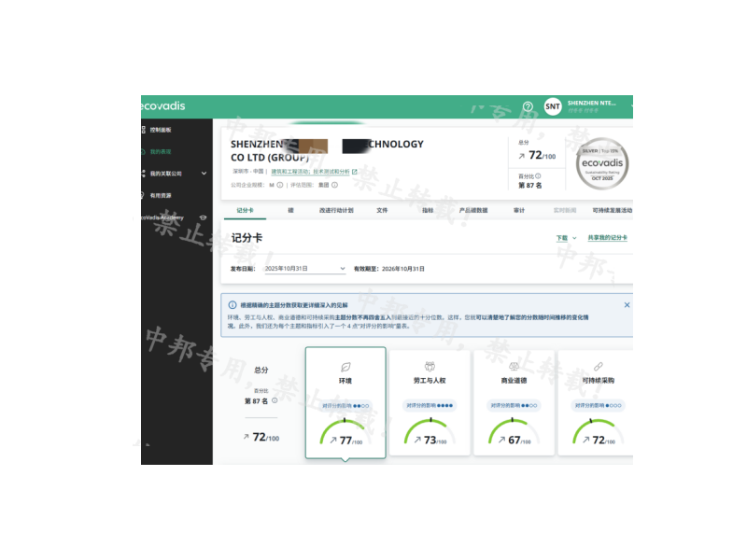Switch to the 改进行动计划 tab
Viewport: 747px width, 560px height.
pyautogui.click(x=336, y=211)
